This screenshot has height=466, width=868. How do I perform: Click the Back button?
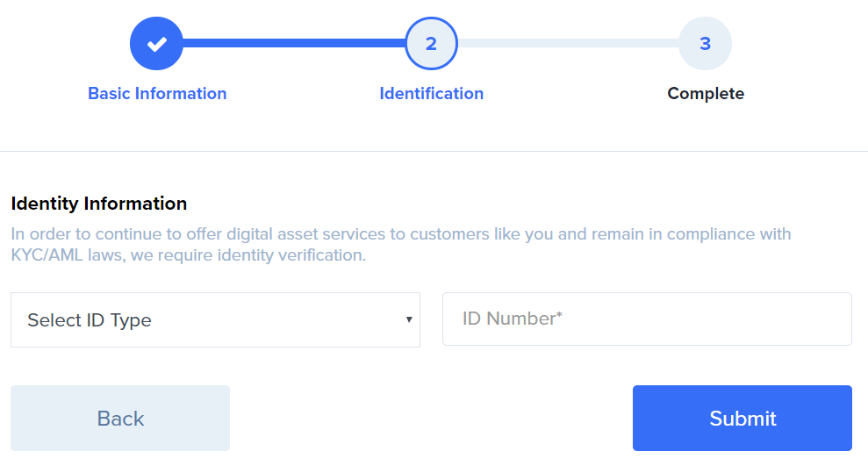pos(120,419)
